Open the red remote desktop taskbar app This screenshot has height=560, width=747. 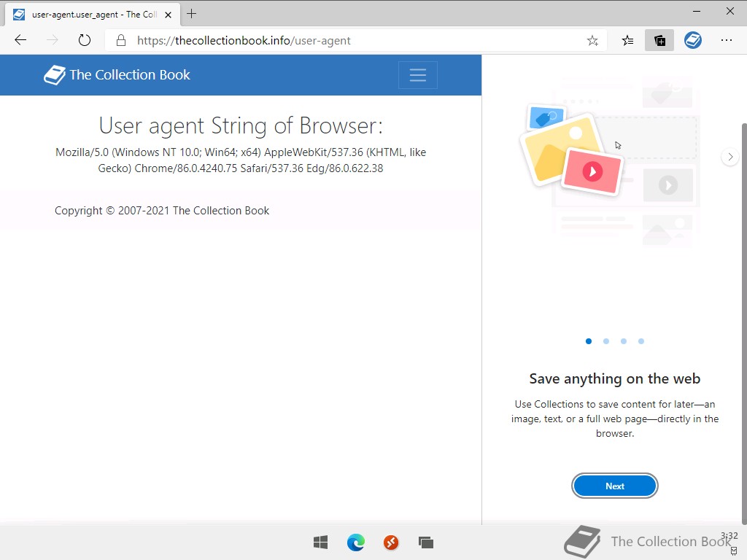click(391, 542)
